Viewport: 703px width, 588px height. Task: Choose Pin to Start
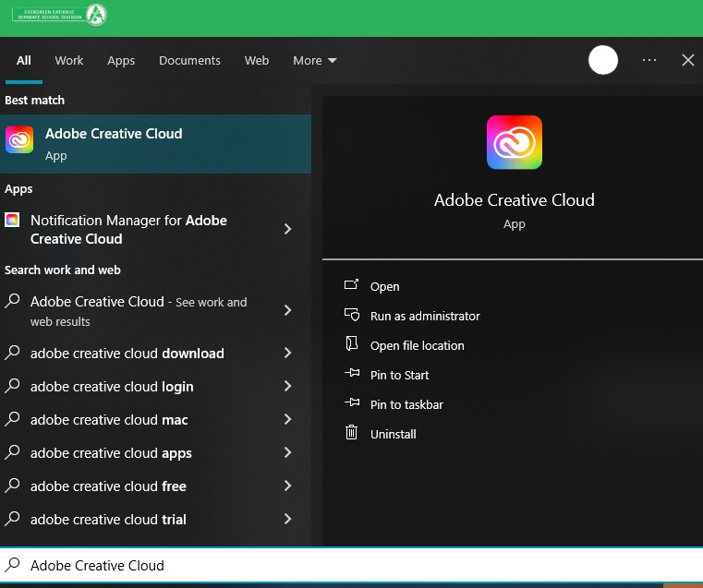coord(399,376)
